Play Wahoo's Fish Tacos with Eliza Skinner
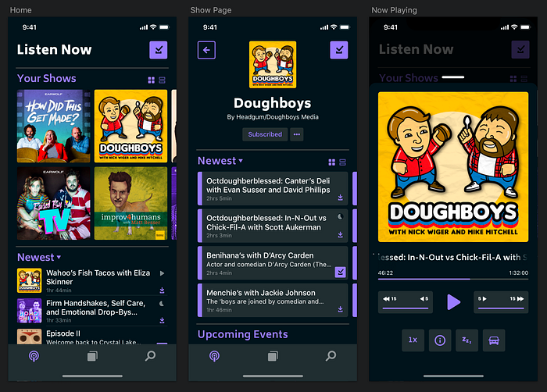 tap(163, 273)
